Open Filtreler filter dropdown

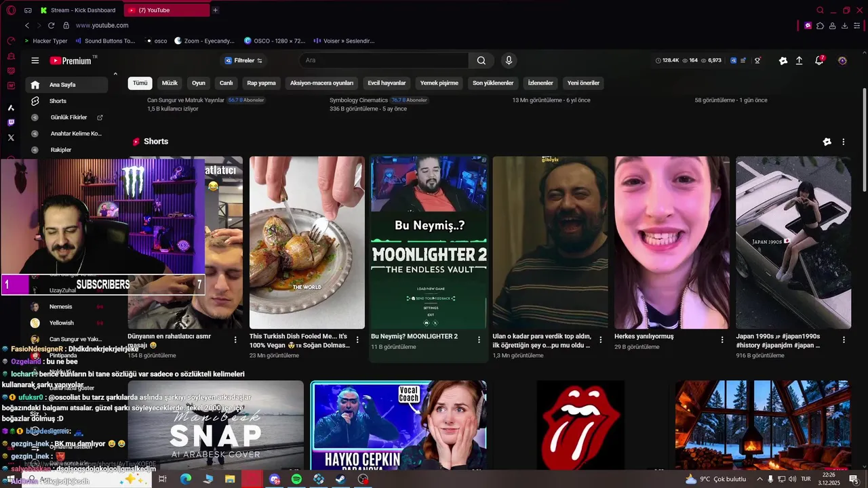point(243,60)
